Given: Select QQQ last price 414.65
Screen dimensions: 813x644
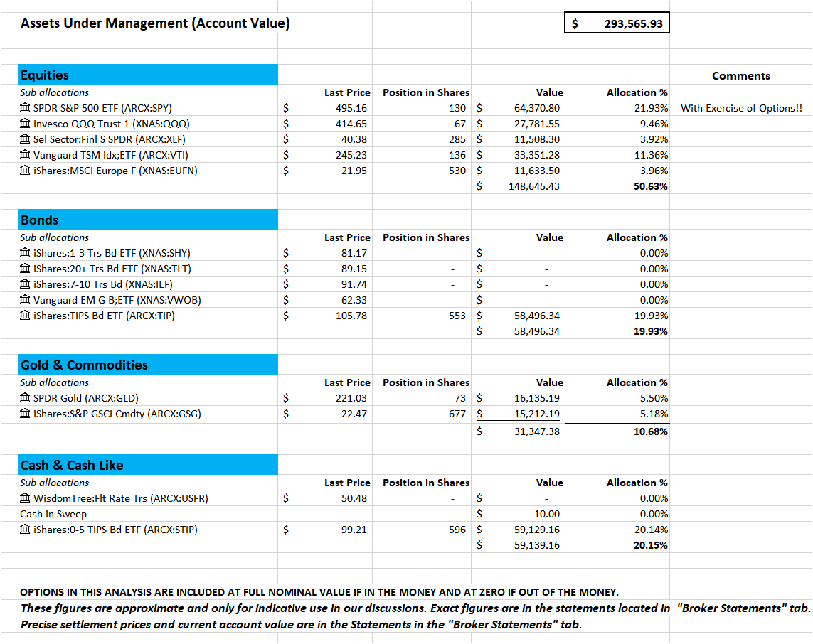Looking at the screenshot, I should coord(351,124).
